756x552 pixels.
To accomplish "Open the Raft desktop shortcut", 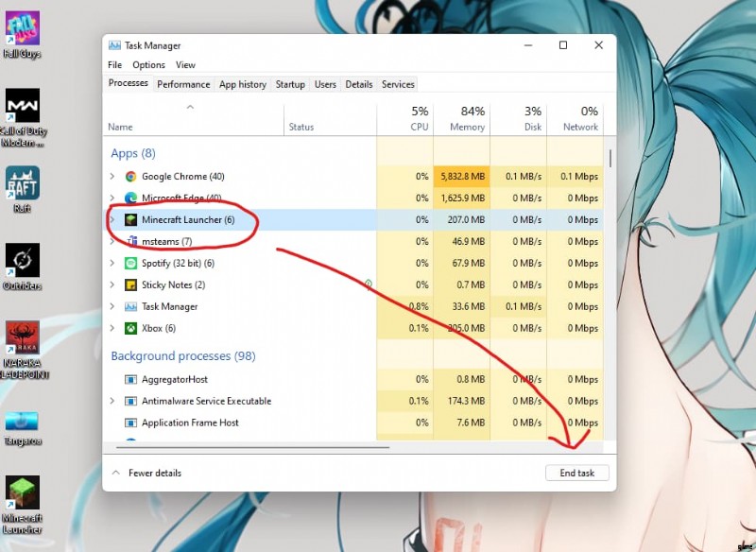I will 23,183.
